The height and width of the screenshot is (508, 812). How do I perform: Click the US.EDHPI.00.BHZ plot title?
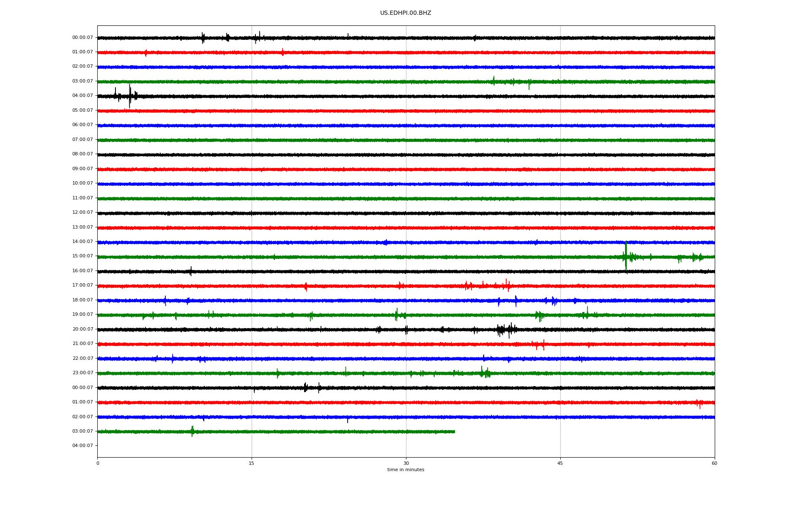pyautogui.click(x=405, y=13)
